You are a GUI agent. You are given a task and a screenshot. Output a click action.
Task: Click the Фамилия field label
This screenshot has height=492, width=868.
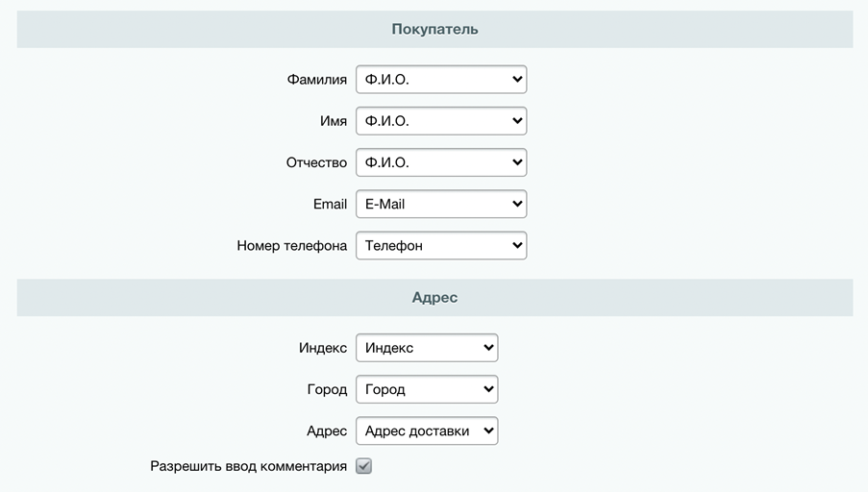[316, 80]
